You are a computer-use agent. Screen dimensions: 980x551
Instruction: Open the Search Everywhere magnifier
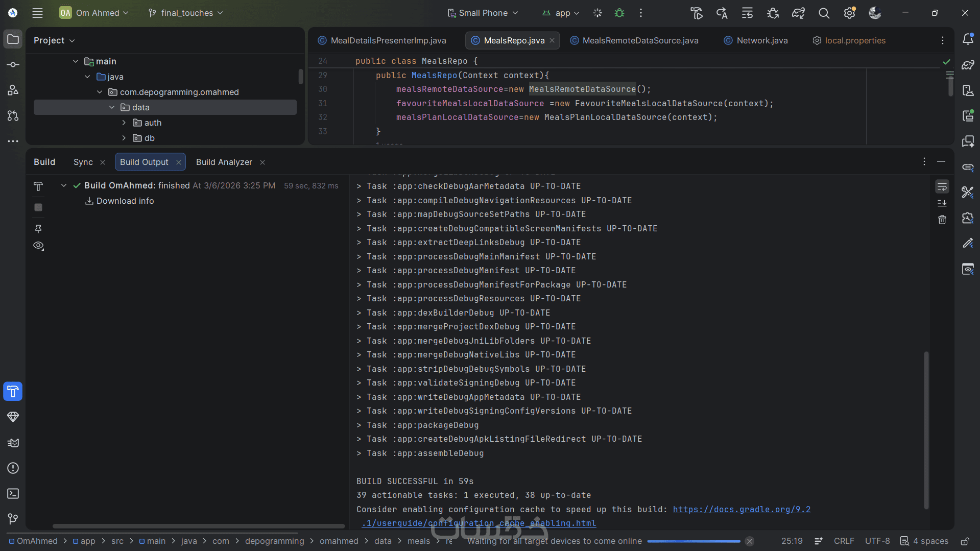pyautogui.click(x=823, y=13)
